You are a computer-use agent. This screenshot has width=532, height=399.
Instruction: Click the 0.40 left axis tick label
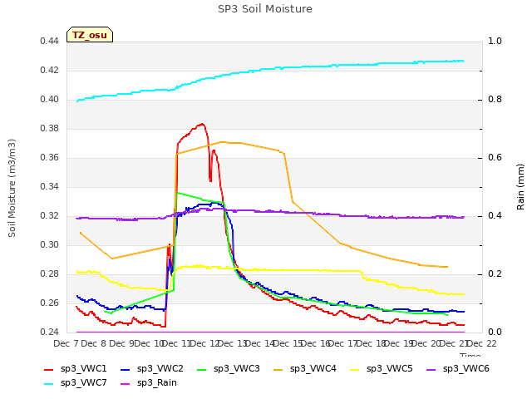point(49,100)
